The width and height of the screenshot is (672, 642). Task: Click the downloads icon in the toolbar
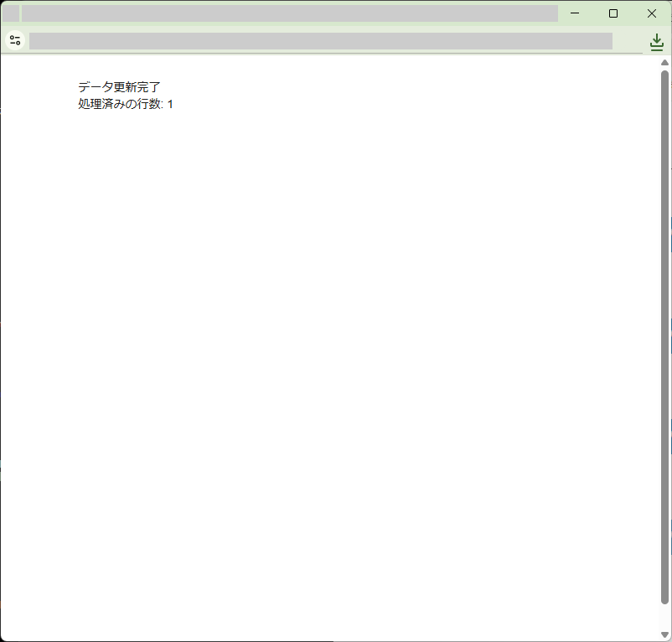click(x=656, y=42)
